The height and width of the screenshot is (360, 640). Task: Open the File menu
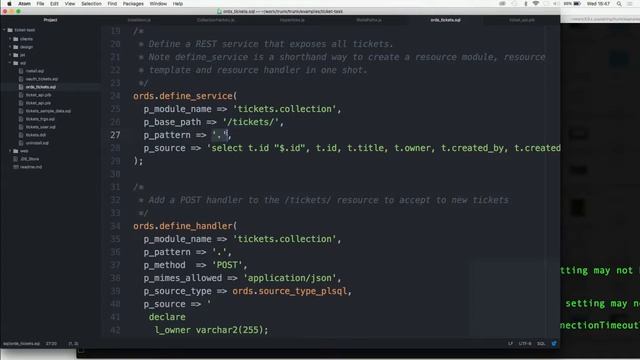[x=40, y=4]
